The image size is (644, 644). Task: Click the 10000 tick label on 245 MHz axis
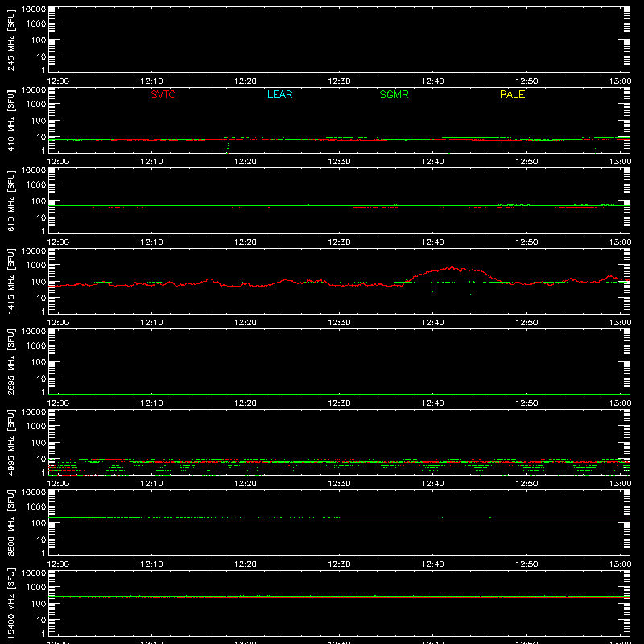34,10
